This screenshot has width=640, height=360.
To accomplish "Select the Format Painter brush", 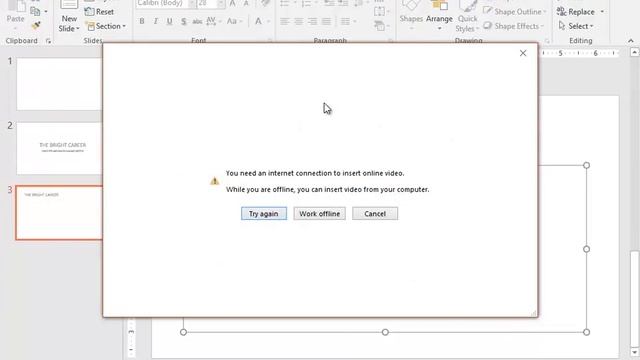I will pyautogui.click(x=36, y=26).
